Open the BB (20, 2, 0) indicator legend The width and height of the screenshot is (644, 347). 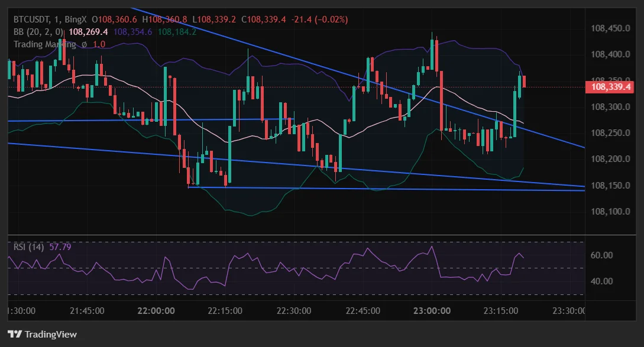pyautogui.click(x=38, y=31)
